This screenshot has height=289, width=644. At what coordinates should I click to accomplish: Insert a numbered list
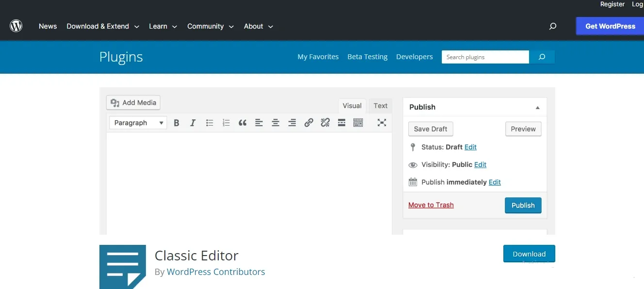(x=226, y=123)
